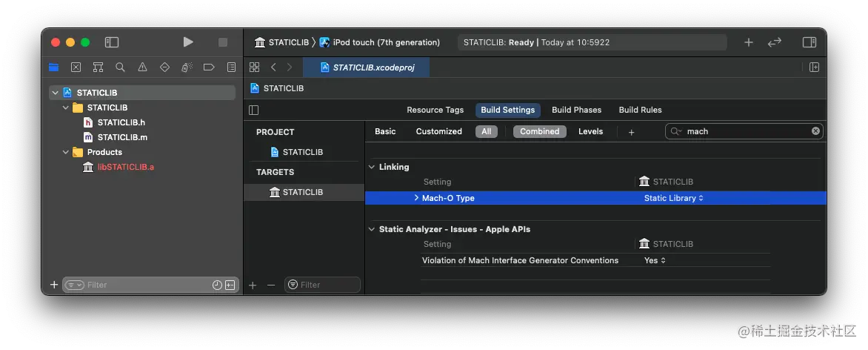Show only source-controlled files filter
This screenshot has width=868, height=350.
pyautogui.click(x=230, y=285)
